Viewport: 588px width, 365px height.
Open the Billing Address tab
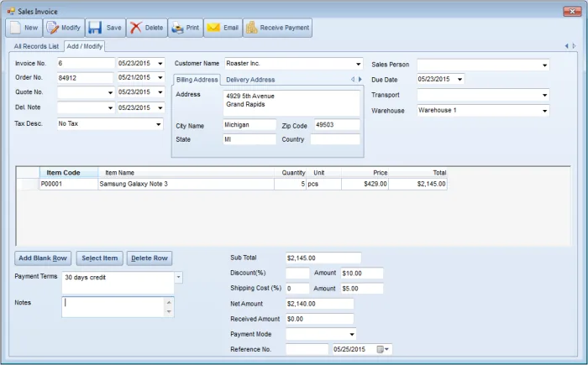point(197,80)
